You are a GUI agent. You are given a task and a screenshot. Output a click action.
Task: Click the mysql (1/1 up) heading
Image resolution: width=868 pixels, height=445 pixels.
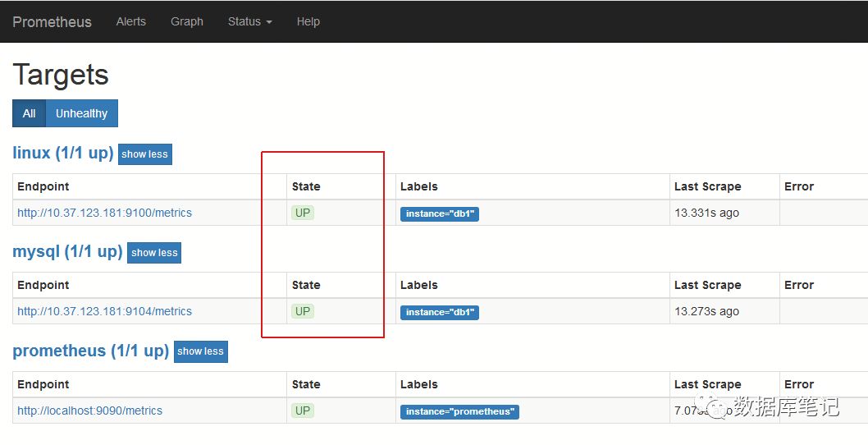tap(67, 251)
